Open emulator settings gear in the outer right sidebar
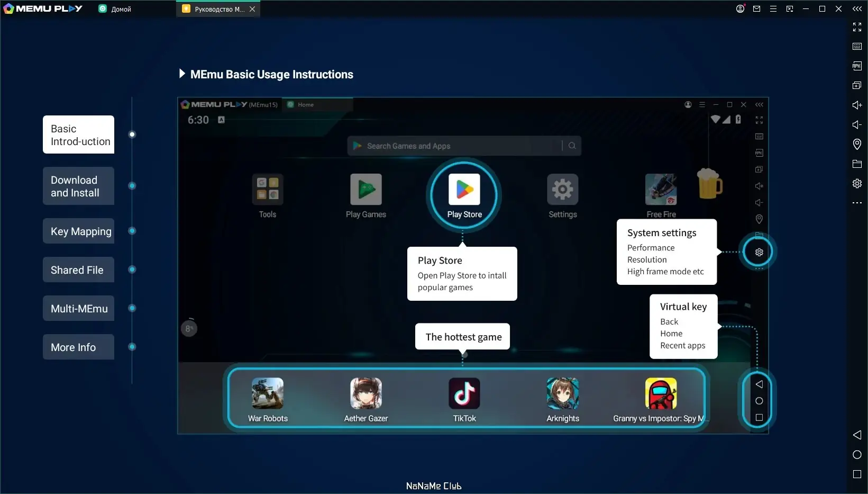The image size is (868, 494). coord(857,183)
